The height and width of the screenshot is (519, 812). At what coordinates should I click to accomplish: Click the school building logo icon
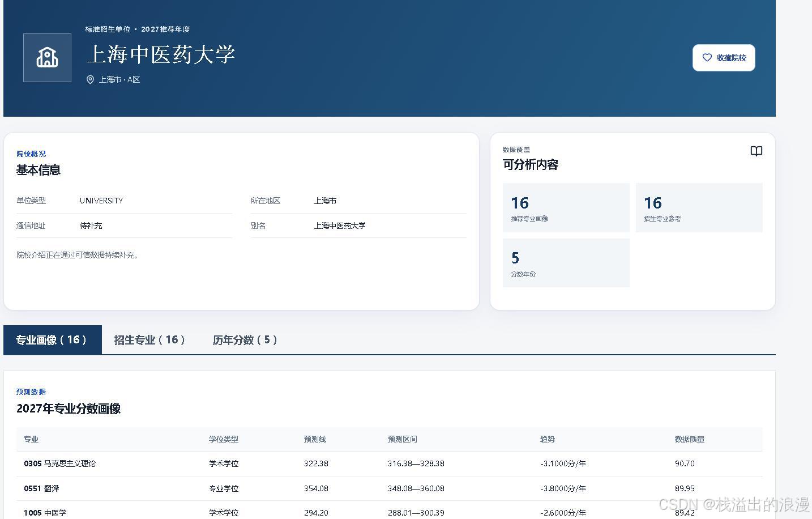click(x=47, y=58)
